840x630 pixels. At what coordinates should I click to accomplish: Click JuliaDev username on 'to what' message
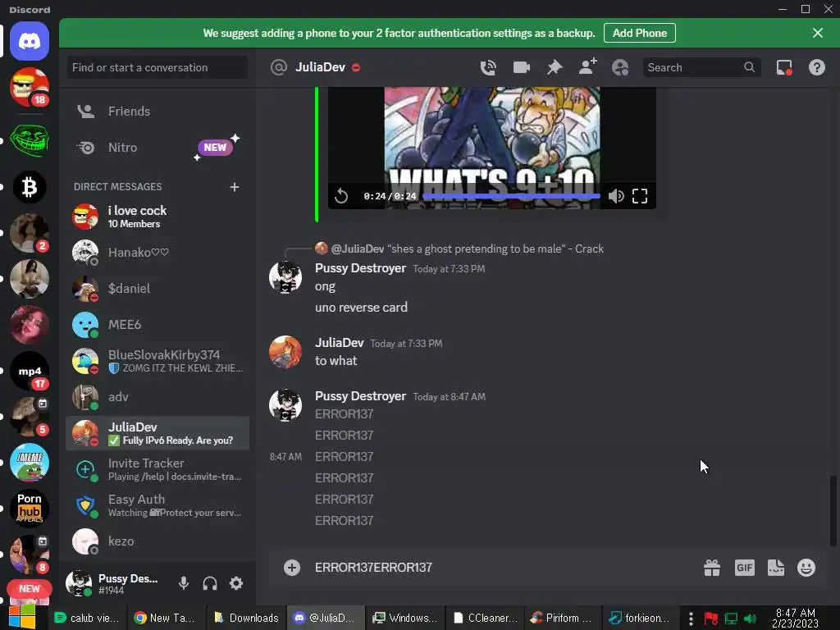pos(339,343)
